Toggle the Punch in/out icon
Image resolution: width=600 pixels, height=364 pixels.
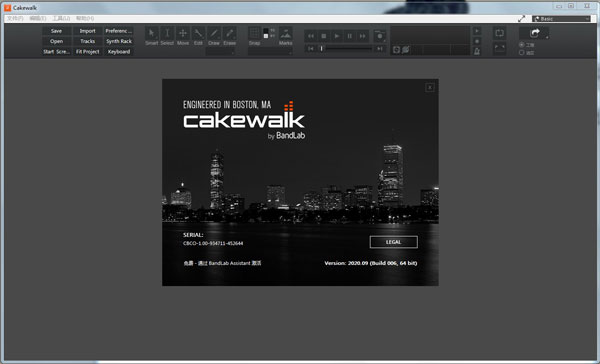(x=499, y=48)
